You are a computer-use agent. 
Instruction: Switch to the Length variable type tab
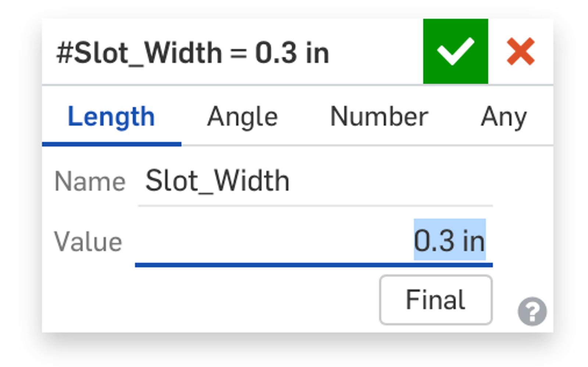point(111,117)
